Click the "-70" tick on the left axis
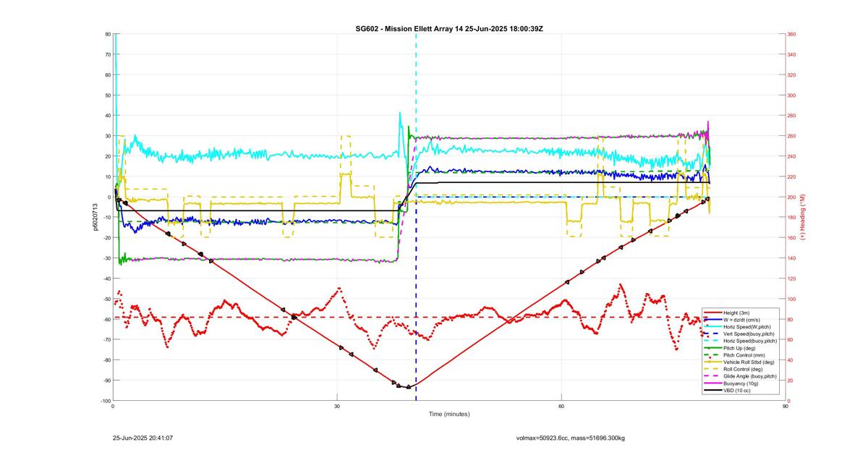 [x=106, y=339]
